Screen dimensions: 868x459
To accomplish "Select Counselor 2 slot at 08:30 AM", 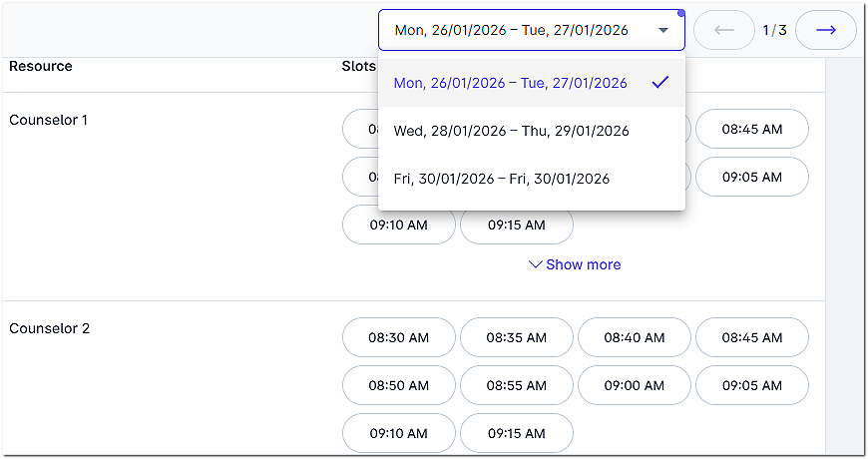I will 398,337.
